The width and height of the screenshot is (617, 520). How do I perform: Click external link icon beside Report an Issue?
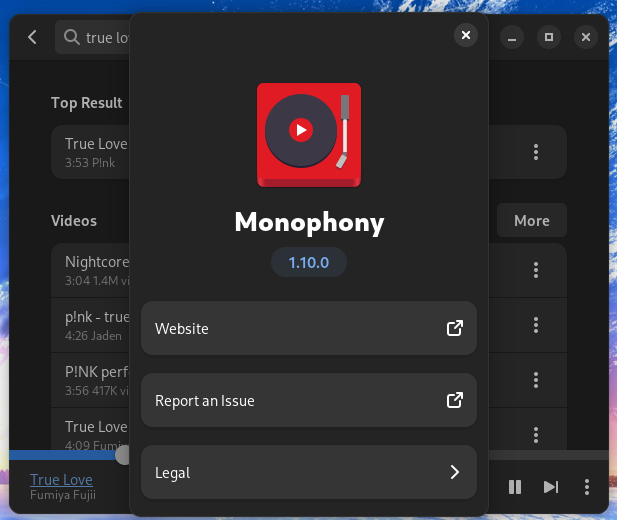click(x=454, y=401)
